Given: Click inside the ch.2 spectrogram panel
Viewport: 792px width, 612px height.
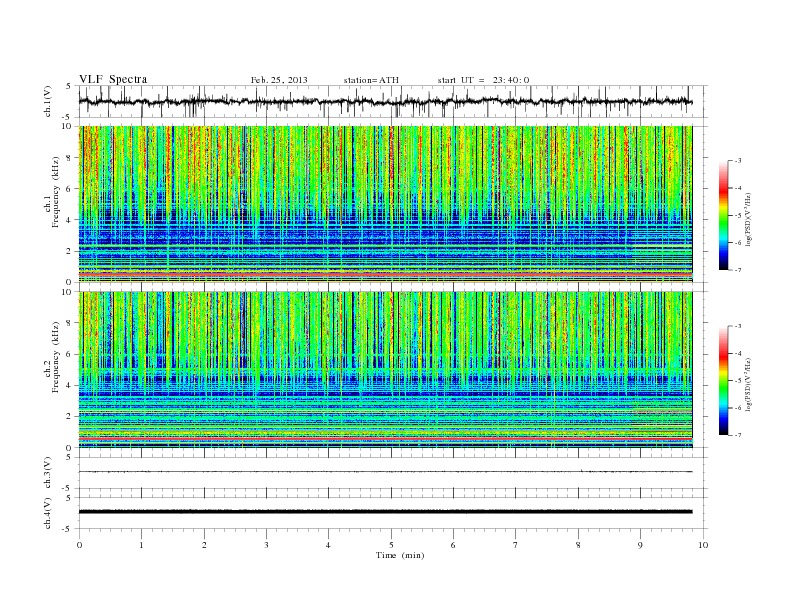Looking at the screenshot, I should (x=385, y=370).
